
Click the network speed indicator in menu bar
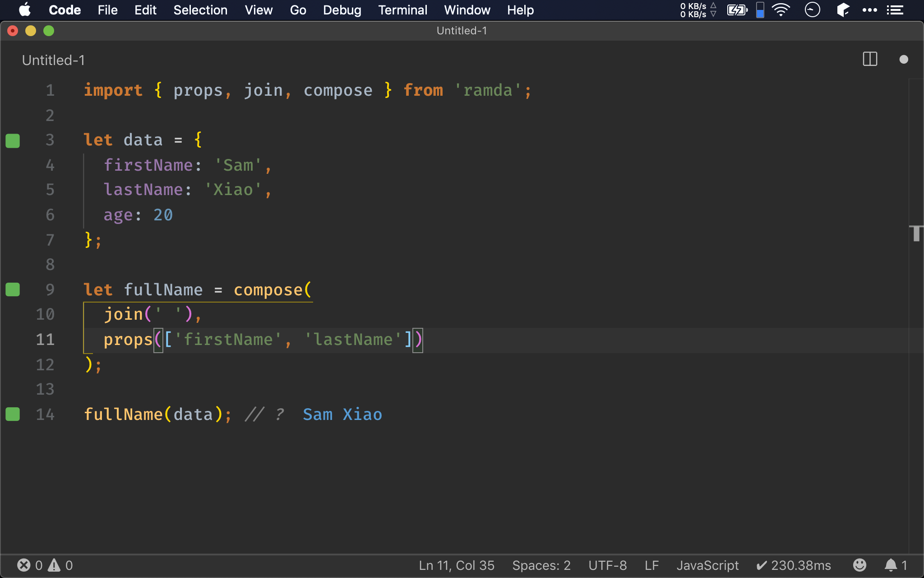pos(698,10)
